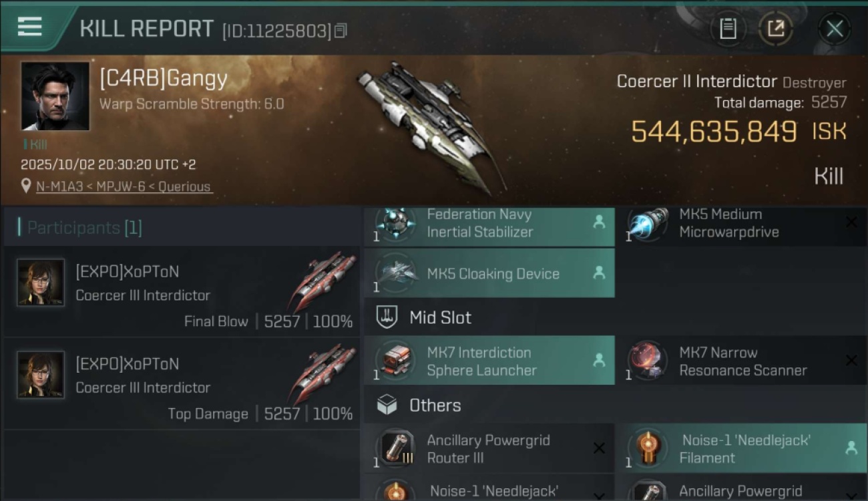Select the MK5 Cloaking Device icon
The width and height of the screenshot is (868, 501).
(x=395, y=273)
